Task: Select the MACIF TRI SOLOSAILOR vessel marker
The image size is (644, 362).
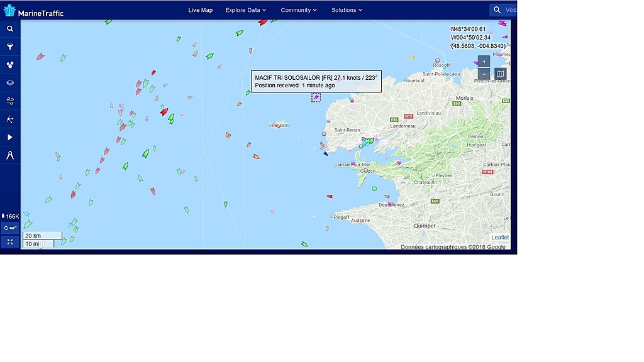Action: [x=316, y=97]
